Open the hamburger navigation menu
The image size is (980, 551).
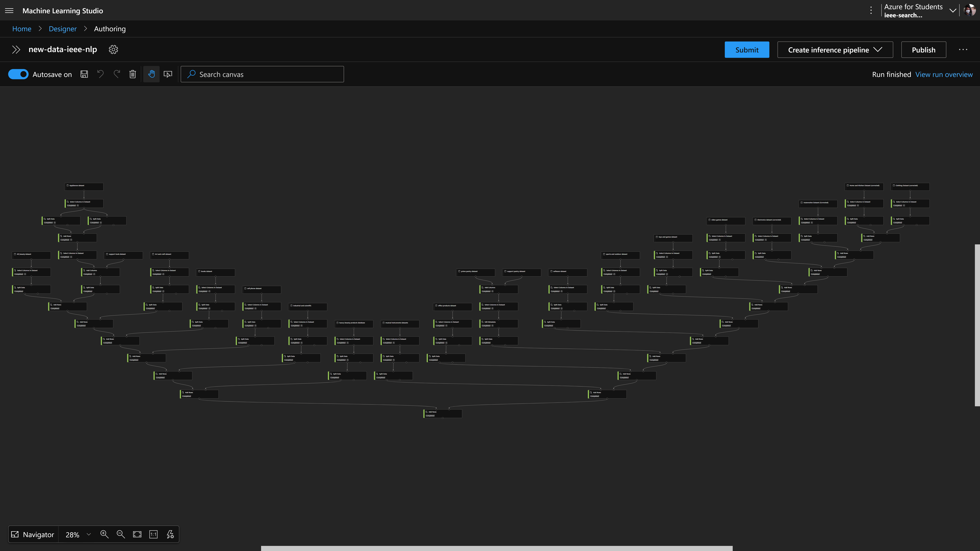9,11
